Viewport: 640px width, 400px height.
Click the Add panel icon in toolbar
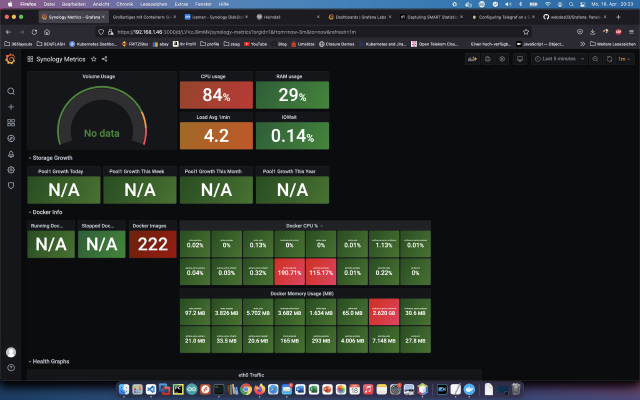click(x=472, y=59)
